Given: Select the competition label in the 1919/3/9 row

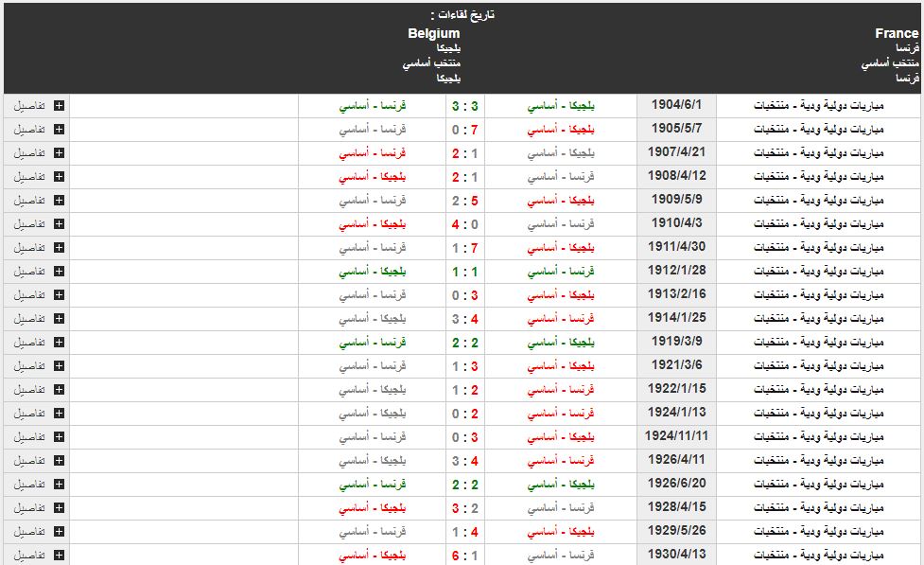Looking at the screenshot, I should click(x=818, y=342).
